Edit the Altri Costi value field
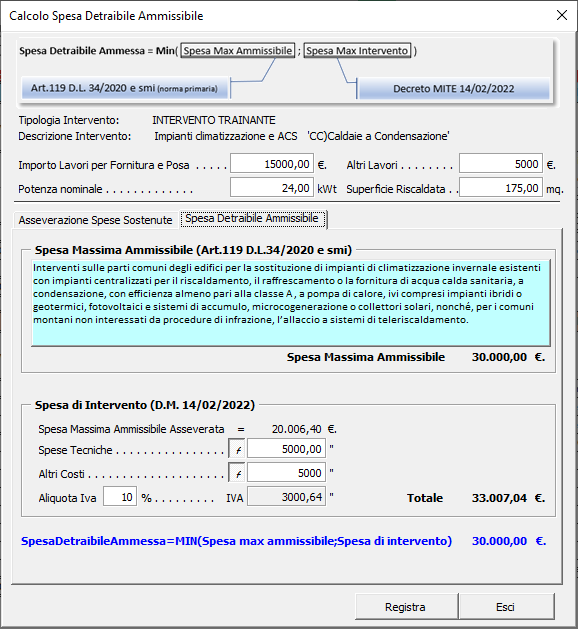This screenshot has height=629, width=578. tap(286, 473)
